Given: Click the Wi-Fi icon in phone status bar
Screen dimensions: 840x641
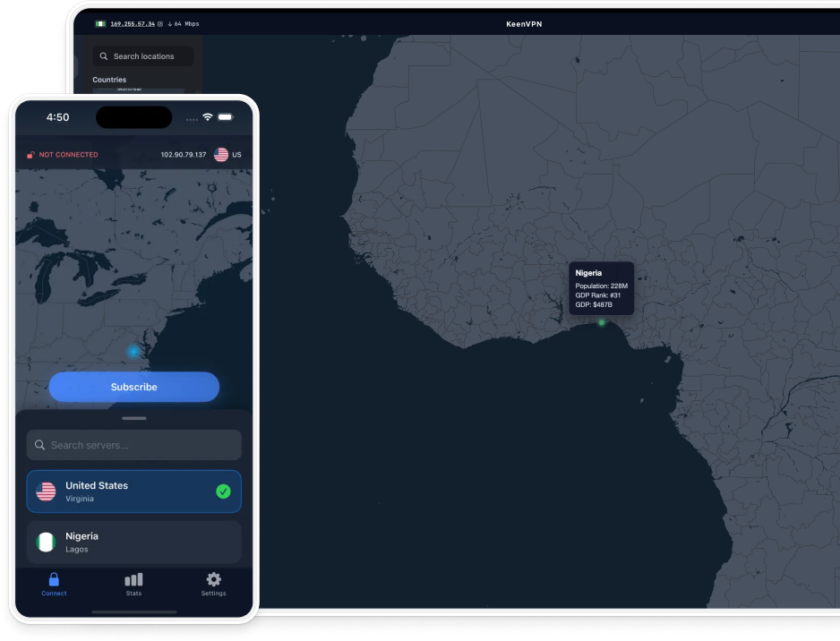Looking at the screenshot, I should [x=208, y=116].
